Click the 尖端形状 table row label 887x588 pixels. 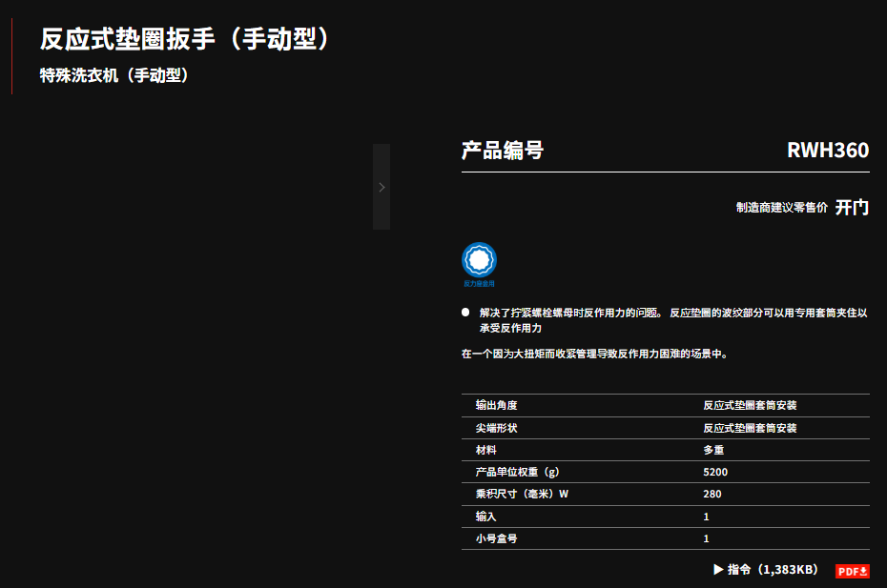[x=496, y=428]
